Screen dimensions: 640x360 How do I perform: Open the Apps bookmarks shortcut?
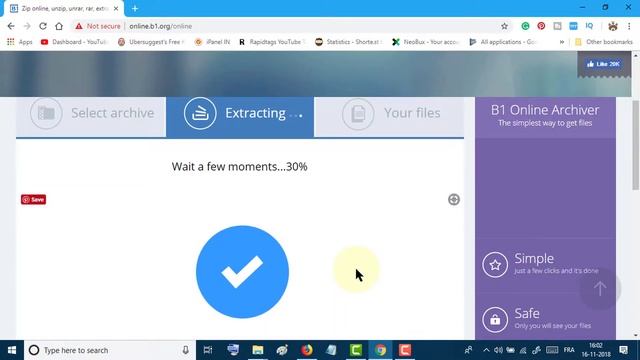click(x=20, y=42)
